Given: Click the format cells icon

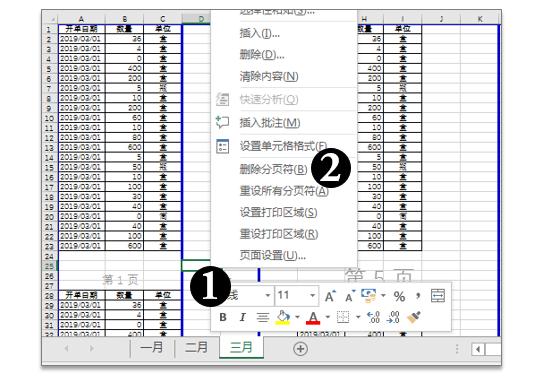Looking at the screenshot, I should 222,146.
